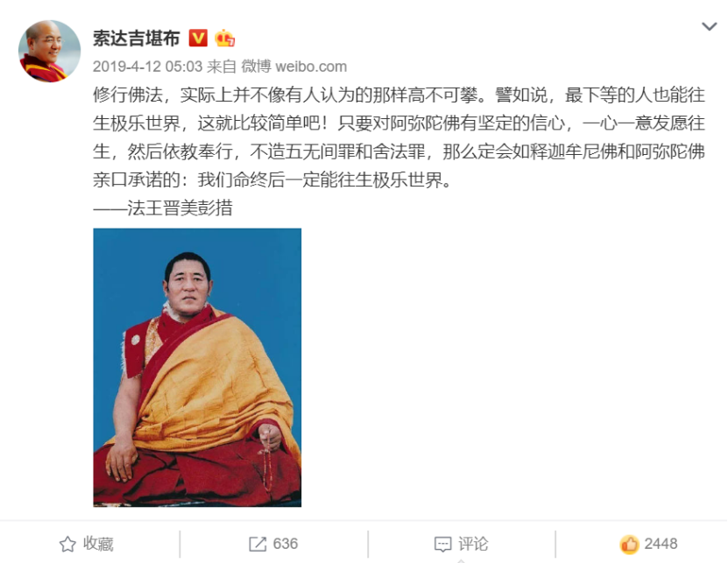Viewport: 728px width, 563px height.
Task: Click the thumbs-up like icon
Action: (x=629, y=544)
